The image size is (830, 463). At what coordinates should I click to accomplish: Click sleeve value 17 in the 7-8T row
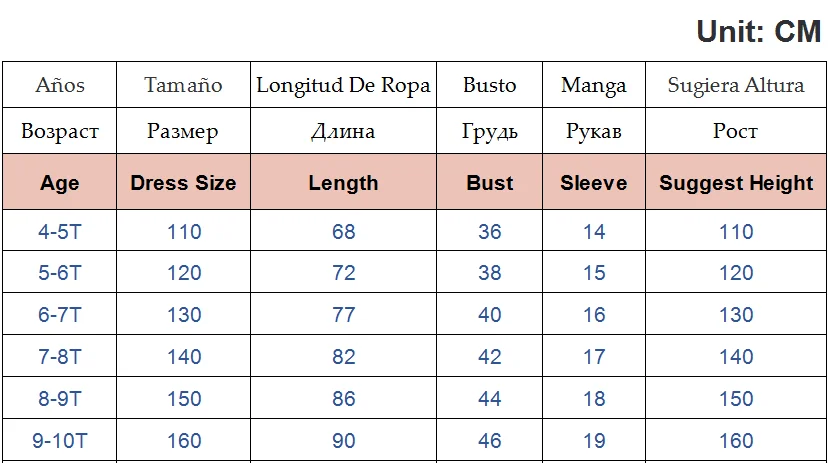(x=594, y=356)
